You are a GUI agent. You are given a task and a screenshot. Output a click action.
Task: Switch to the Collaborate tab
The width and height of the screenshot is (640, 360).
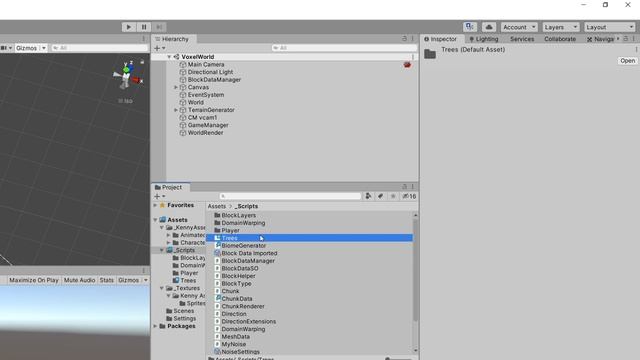pos(560,39)
